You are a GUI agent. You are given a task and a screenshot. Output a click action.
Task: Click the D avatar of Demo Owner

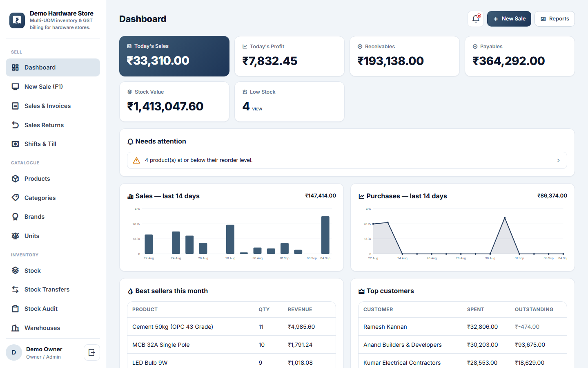(x=14, y=352)
